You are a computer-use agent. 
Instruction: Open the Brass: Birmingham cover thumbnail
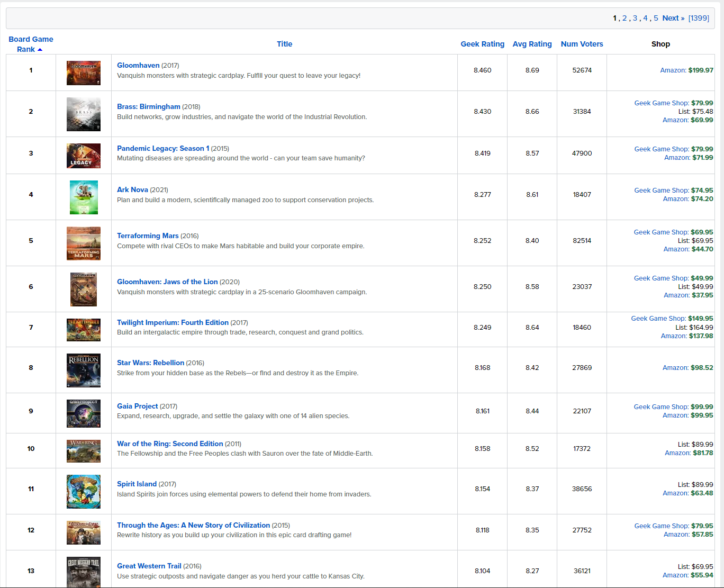click(84, 114)
